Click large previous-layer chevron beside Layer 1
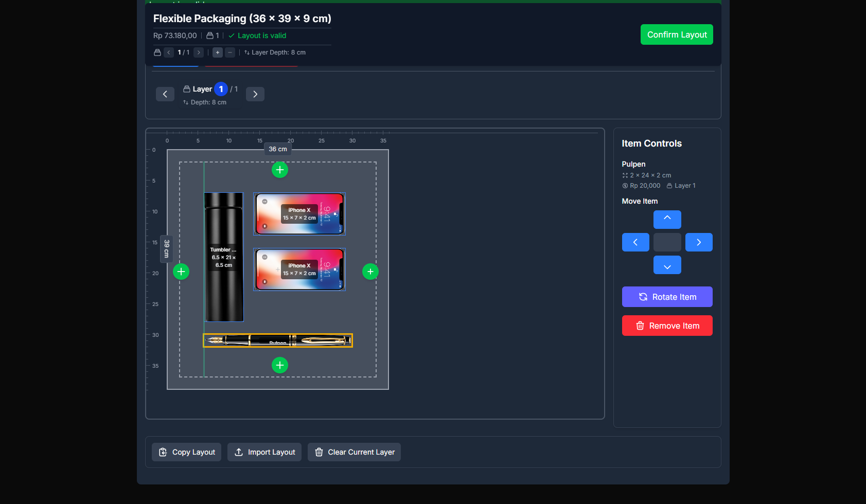This screenshot has width=866, height=504. click(165, 94)
